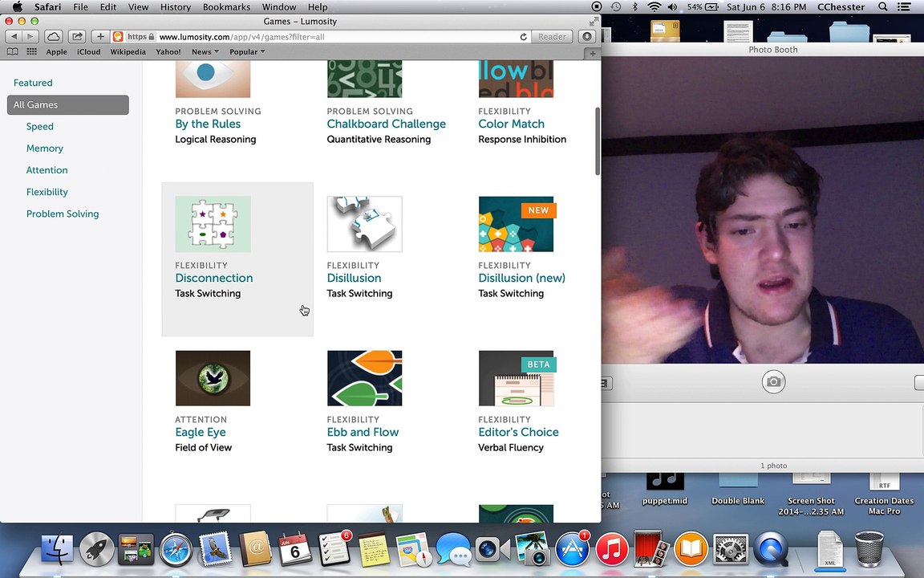Open the Safari File menu
924x578 pixels.
80,7
